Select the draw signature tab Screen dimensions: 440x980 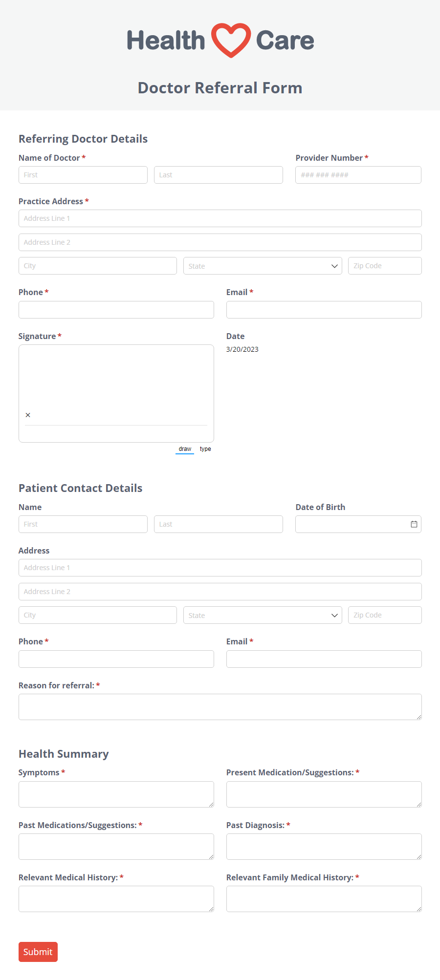pos(185,449)
